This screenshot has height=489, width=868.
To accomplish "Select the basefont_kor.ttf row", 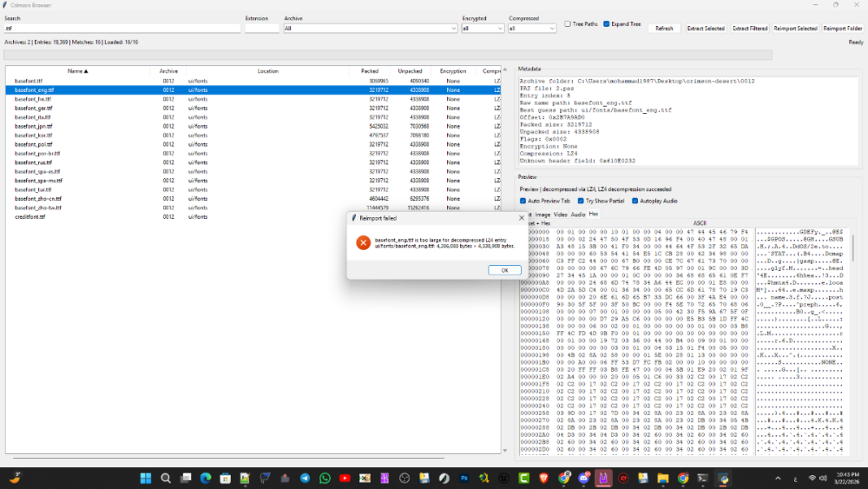I will tap(253, 135).
